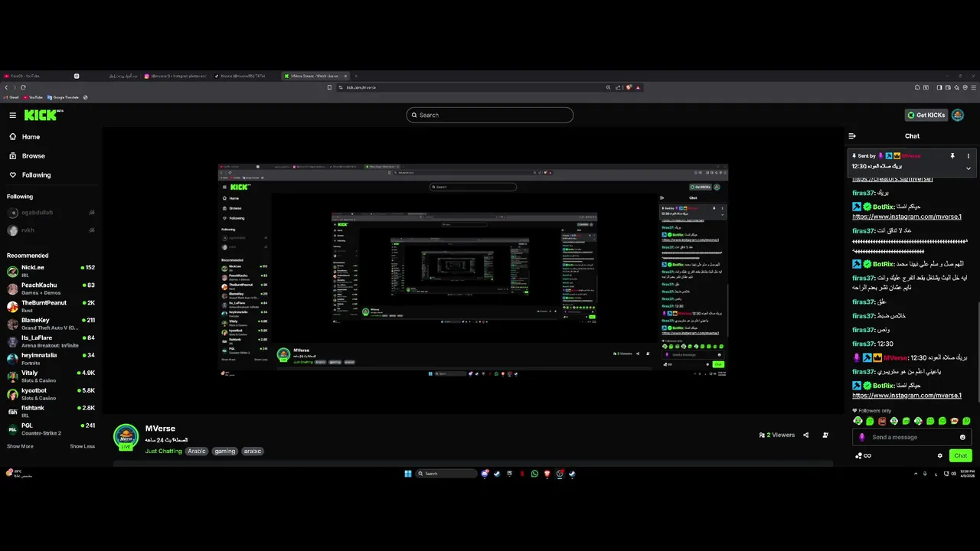Open the emoji picker in message box

[x=962, y=437]
